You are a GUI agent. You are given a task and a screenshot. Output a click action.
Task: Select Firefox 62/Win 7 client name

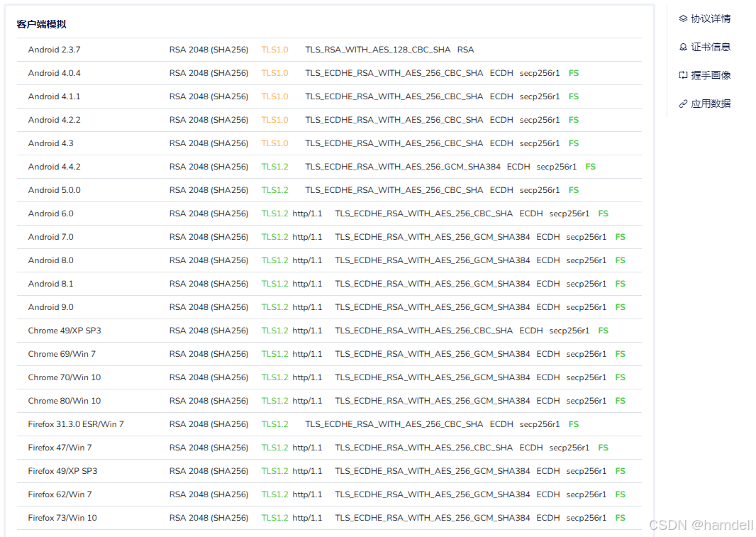60,494
